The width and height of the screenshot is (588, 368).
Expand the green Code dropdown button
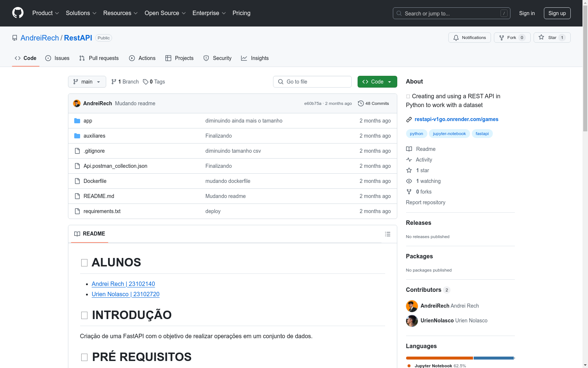(377, 82)
